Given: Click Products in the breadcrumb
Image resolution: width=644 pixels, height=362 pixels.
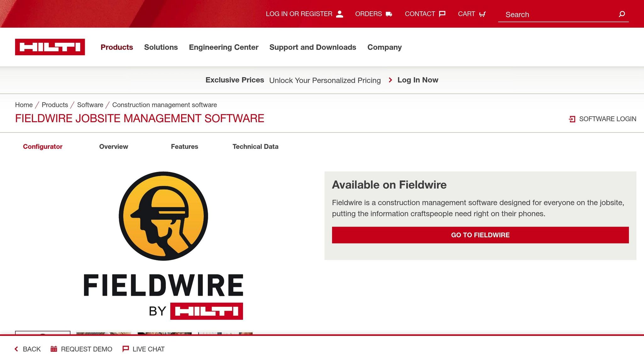Looking at the screenshot, I should pos(55,105).
